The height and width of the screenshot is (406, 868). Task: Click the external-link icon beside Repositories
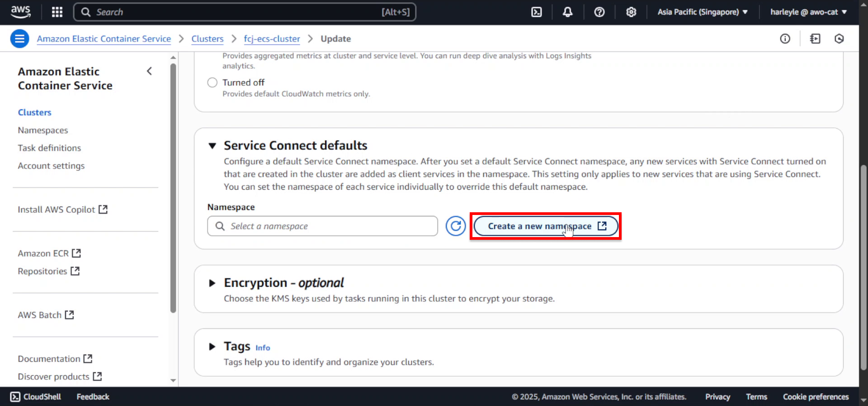(75, 271)
